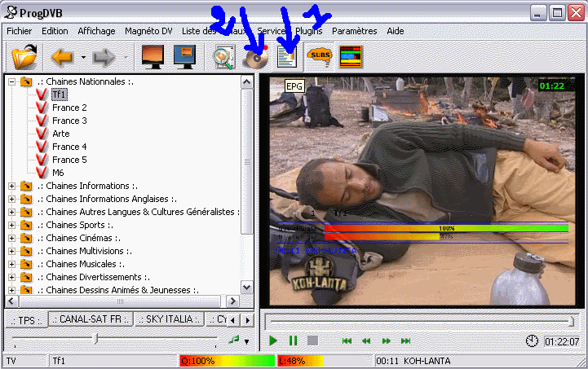
Task: Open the Magnéto DV menu
Action: pos(148,31)
